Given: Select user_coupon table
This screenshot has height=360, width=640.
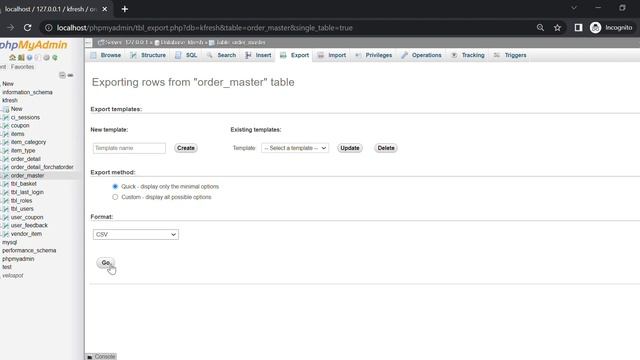Looking at the screenshot, I should point(27,218).
